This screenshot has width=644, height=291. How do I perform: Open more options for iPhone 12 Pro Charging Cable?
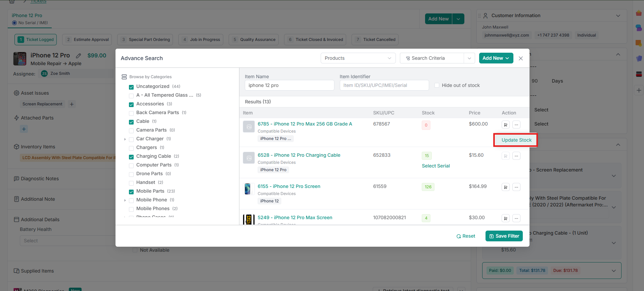[x=516, y=156]
